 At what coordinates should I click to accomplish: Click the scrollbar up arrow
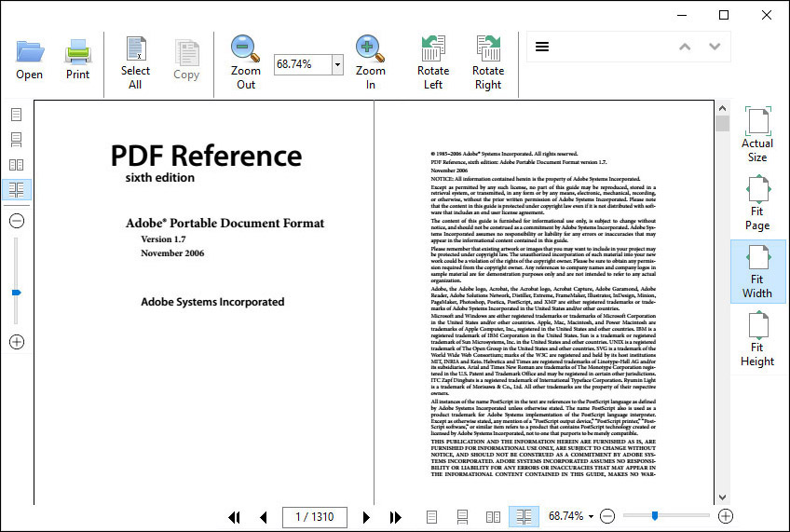pos(723,108)
